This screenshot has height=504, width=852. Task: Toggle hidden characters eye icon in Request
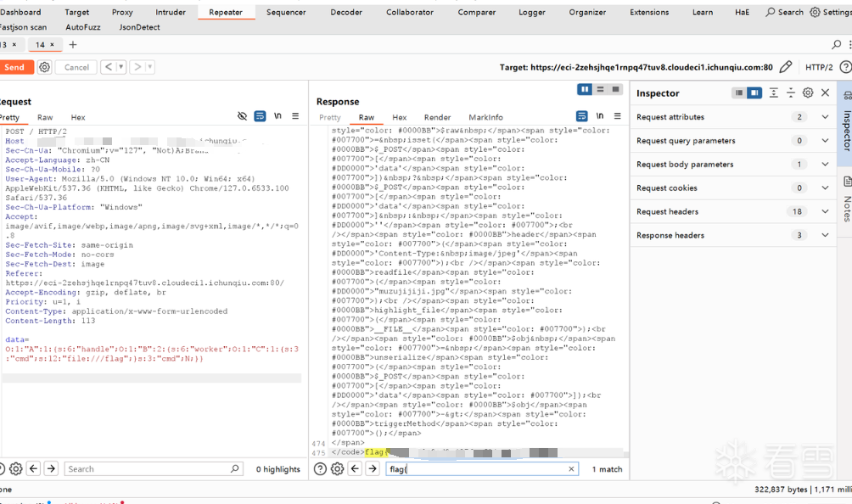click(243, 116)
